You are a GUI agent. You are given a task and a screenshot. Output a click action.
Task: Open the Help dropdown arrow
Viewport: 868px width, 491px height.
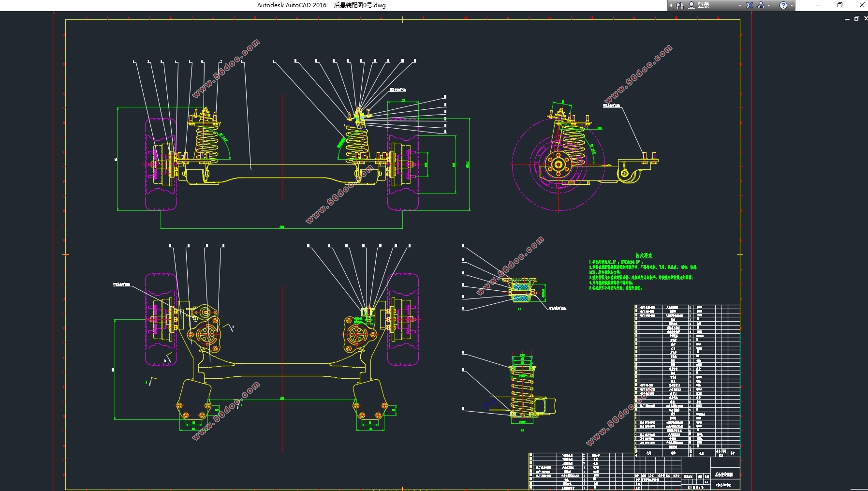coord(792,6)
